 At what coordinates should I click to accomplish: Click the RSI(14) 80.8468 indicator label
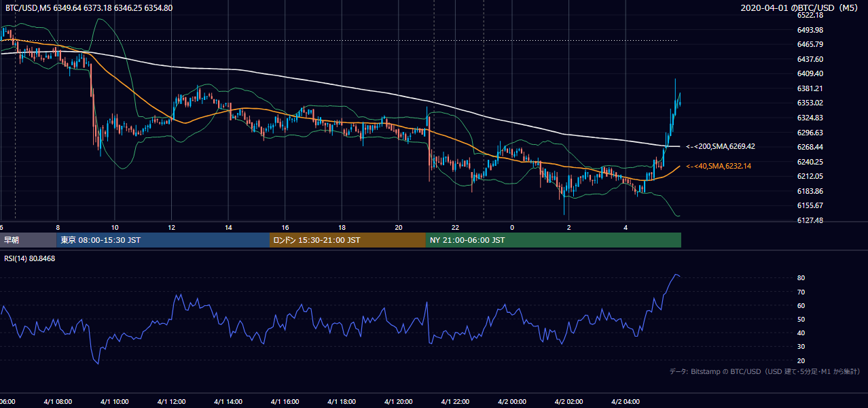[30, 258]
